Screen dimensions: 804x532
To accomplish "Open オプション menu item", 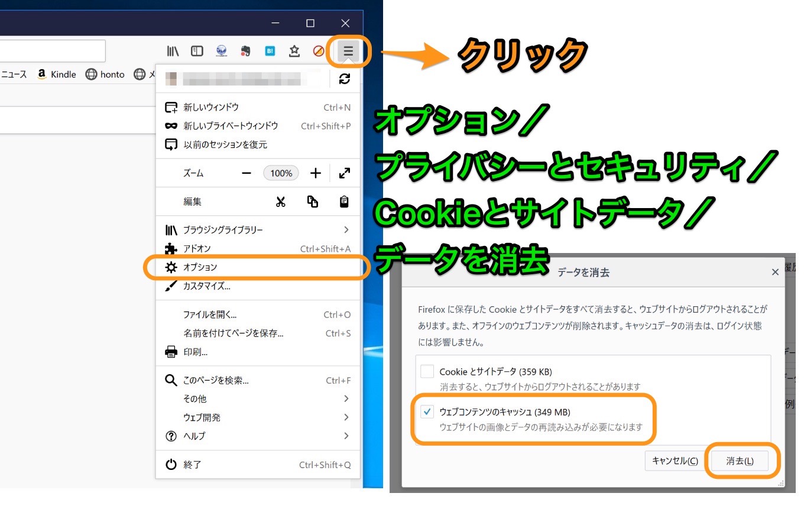I will [x=258, y=267].
